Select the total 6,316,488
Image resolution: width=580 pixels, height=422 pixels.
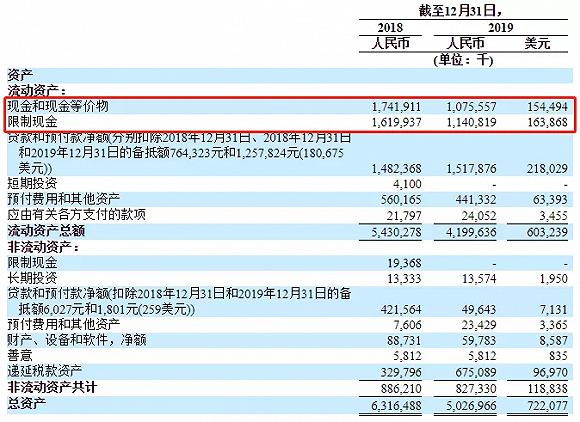click(396, 405)
